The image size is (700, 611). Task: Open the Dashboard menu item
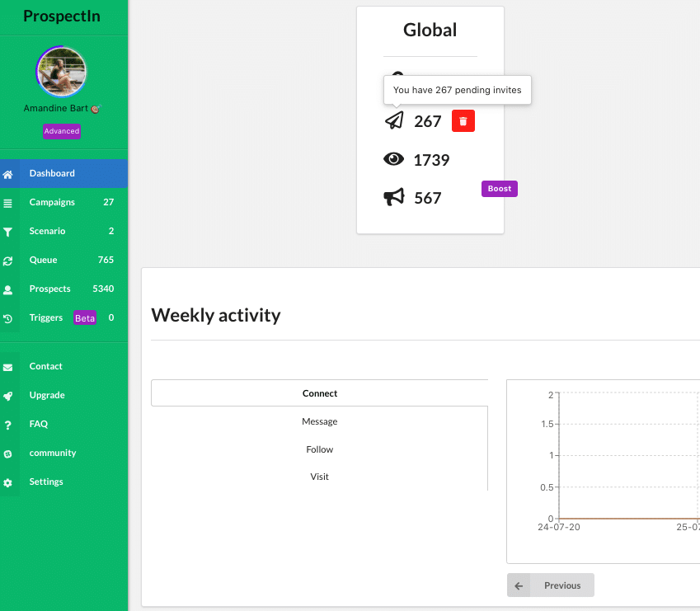(x=63, y=174)
